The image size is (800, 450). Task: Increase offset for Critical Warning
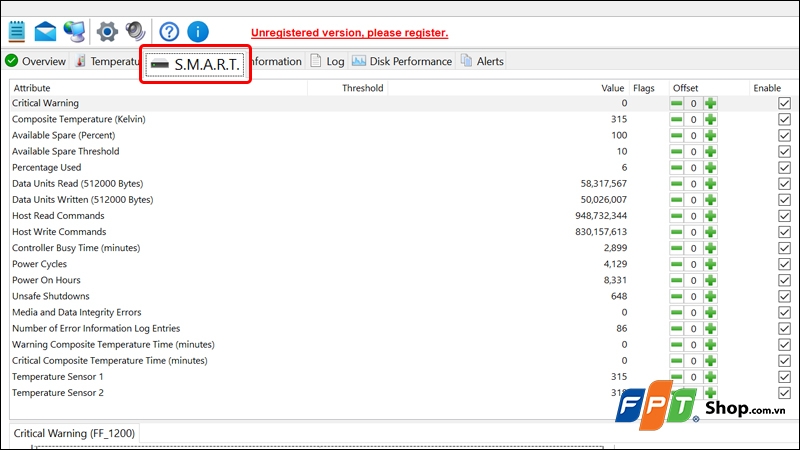pyautogui.click(x=710, y=104)
